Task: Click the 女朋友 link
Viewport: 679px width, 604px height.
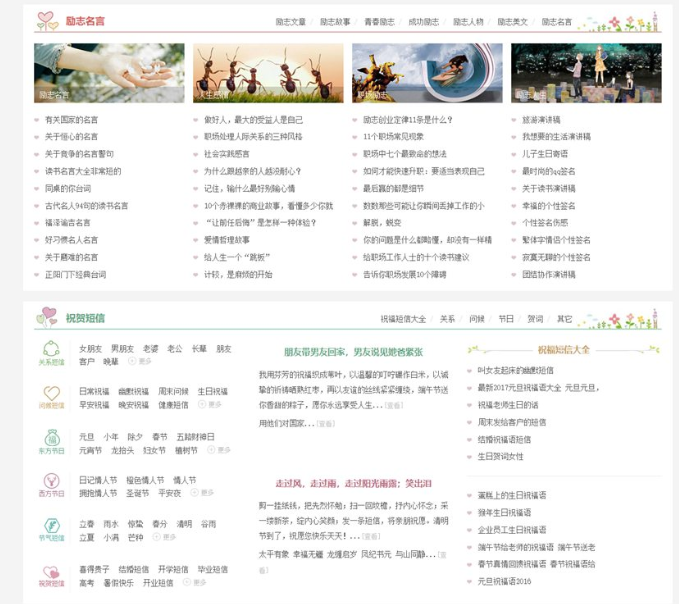Action: point(91,349)
